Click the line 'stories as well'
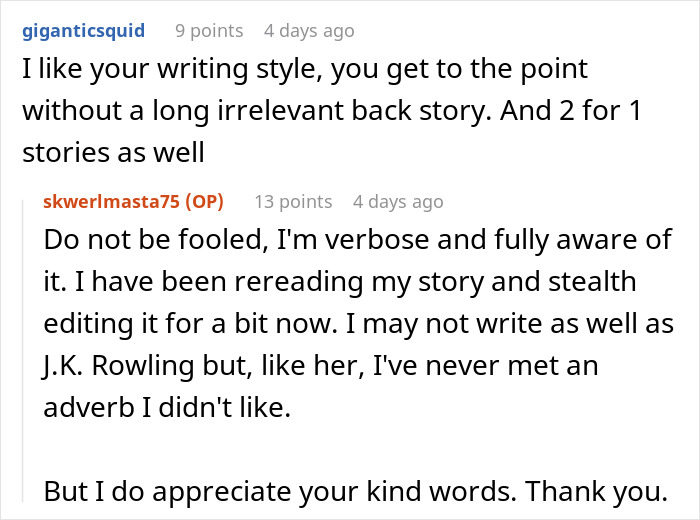The width and height of the screenshot is (700, 520). (x=113, y=153)
